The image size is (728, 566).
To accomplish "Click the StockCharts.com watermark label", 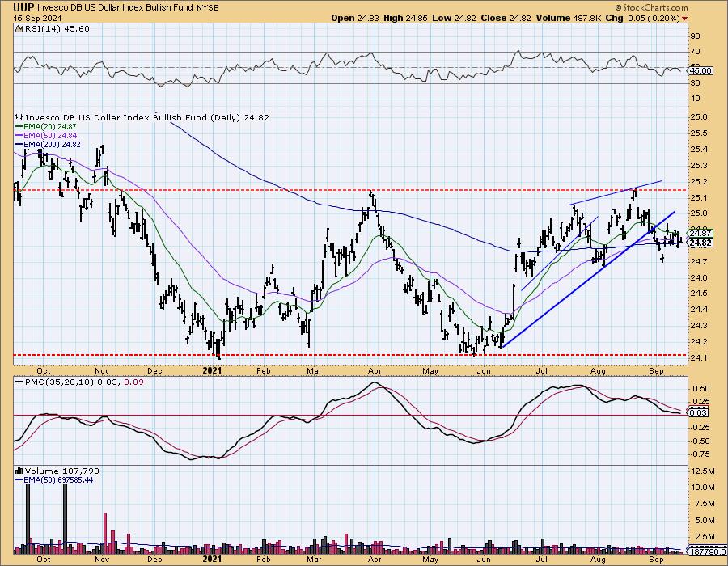I will pos(651,7).
